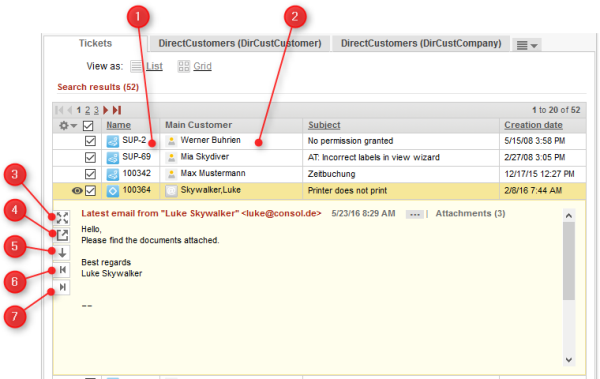Go to next results page arrow
The height and width of the screenshot is (379, 600).
pyautogui.click(x=106, y=110)
